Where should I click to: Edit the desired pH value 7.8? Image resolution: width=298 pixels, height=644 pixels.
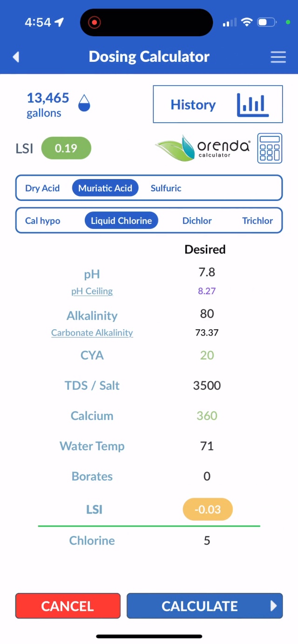tap(207, 272)
